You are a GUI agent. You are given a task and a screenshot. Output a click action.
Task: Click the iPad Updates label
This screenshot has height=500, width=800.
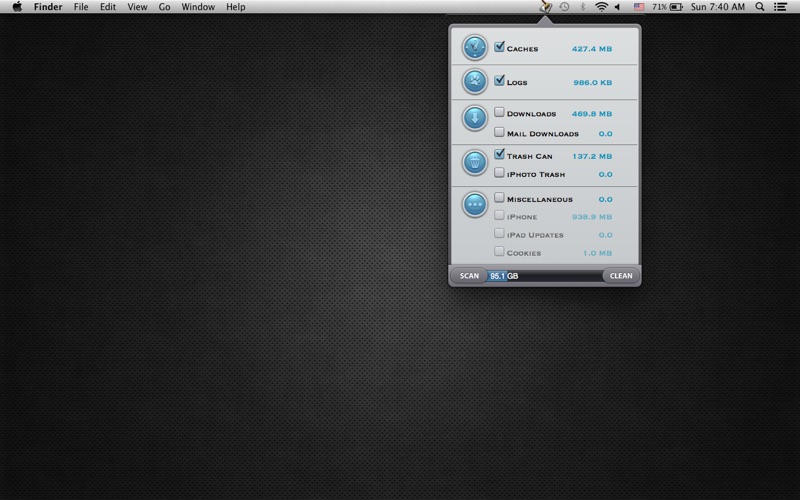tap(535, 235)
